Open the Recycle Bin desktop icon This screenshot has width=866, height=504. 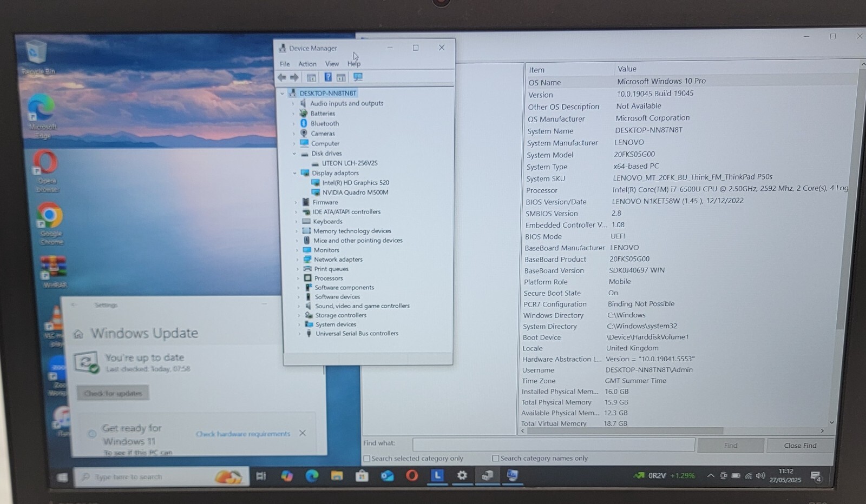coord(37,57)
